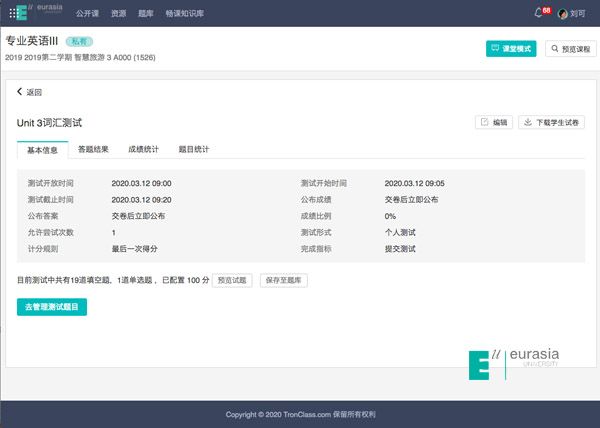Click the 编辑 pencil edit button
This screenshot has width=600, height=428.
pos(493,122)
